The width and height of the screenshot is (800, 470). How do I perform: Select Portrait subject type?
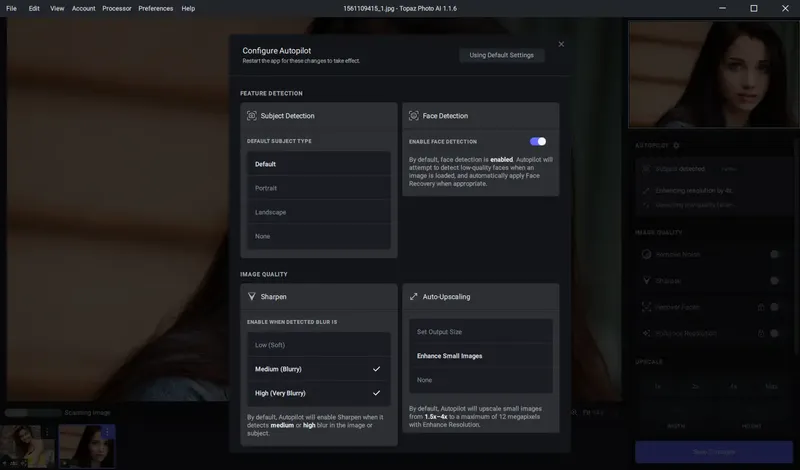pyautogui.click(x=319, y=188)
